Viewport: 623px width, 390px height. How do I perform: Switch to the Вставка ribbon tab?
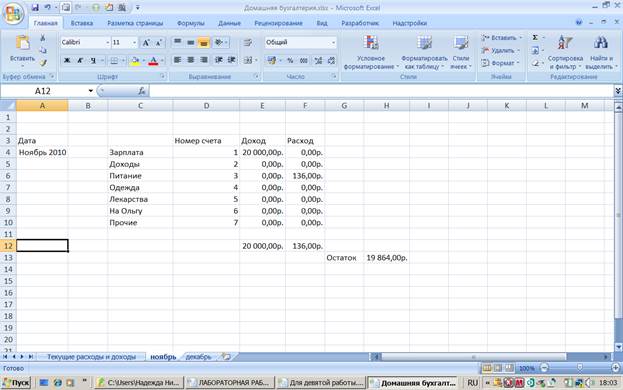click(82, 23)
